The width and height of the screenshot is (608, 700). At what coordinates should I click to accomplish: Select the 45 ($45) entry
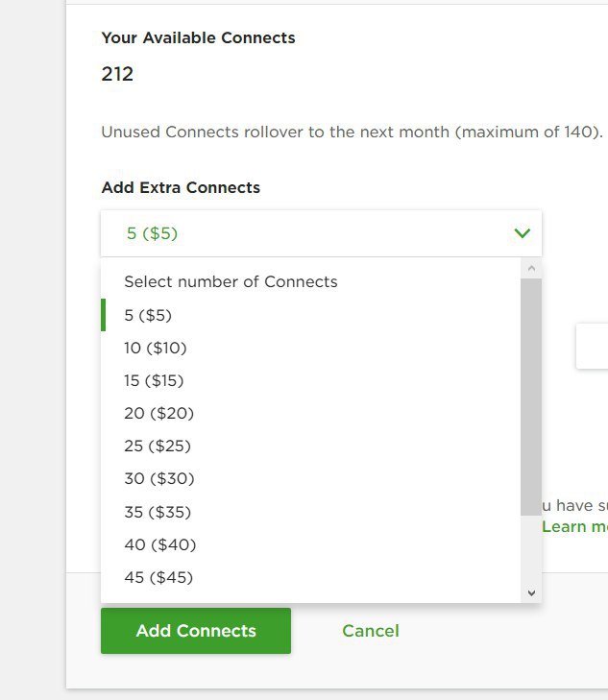point(310,577)
